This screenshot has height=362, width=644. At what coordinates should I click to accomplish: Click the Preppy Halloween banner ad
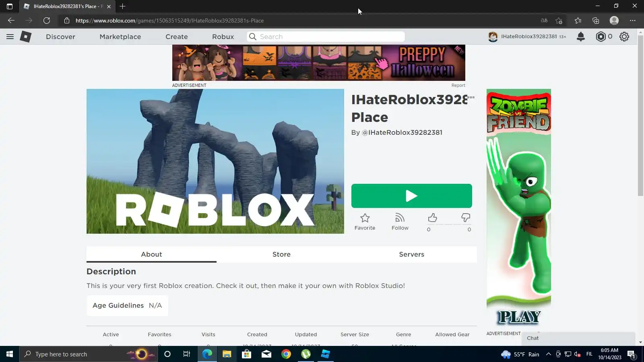pos(319,63)
